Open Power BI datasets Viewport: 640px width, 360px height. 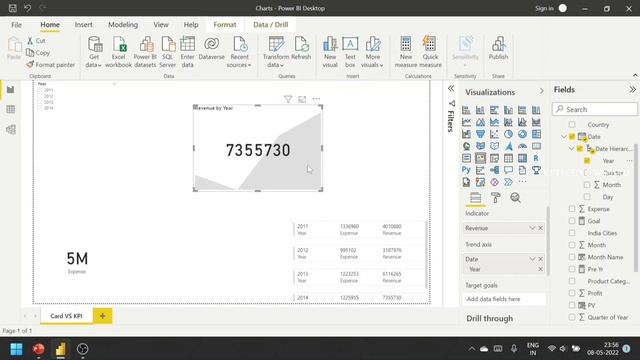pos(145,52)
